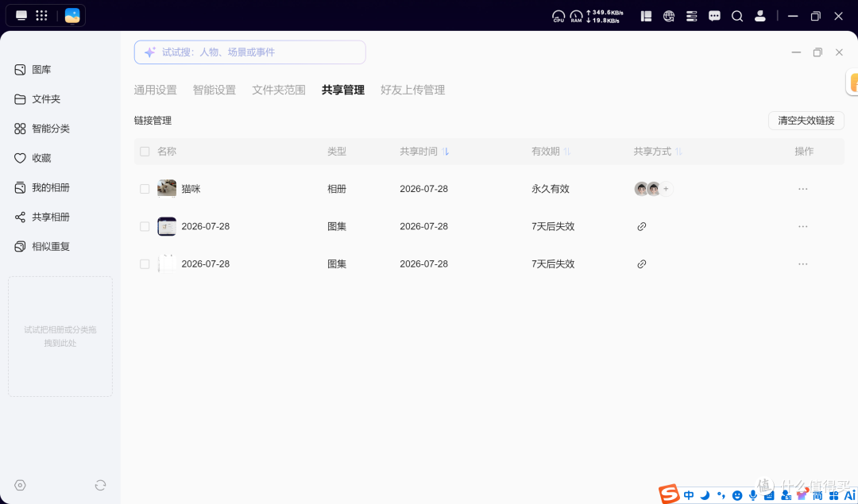Image resolution: width=858 pixels, height=504 pixels.
Task: Click the search field 试试搜
Action: [x=250, y=52]
